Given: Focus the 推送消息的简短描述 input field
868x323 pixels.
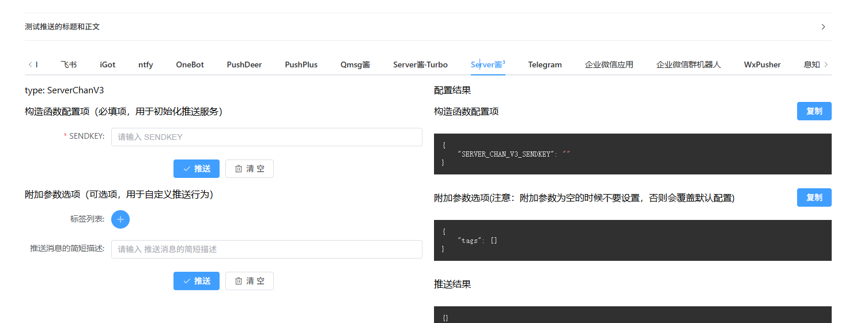Looking at the screenshot, I should tap(267, 249).
